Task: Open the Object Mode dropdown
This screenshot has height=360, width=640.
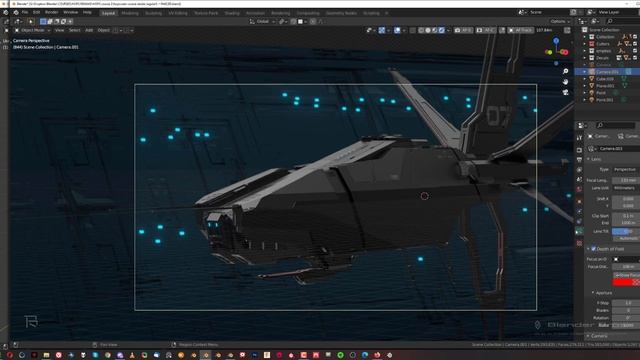Action: (32, 30)
